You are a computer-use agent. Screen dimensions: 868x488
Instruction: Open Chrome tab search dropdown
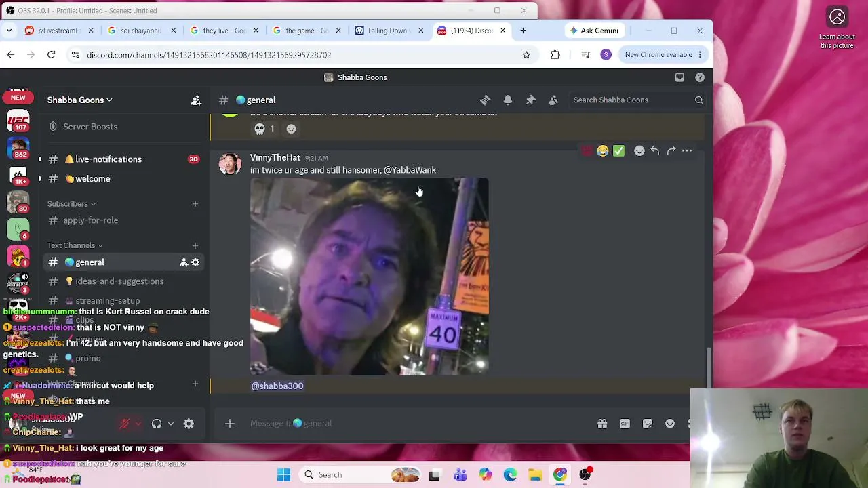click(9, 30)
